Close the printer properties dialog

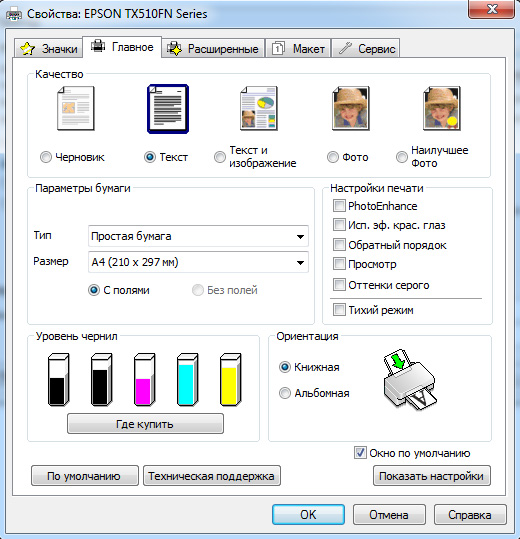(x=491, y=9)
